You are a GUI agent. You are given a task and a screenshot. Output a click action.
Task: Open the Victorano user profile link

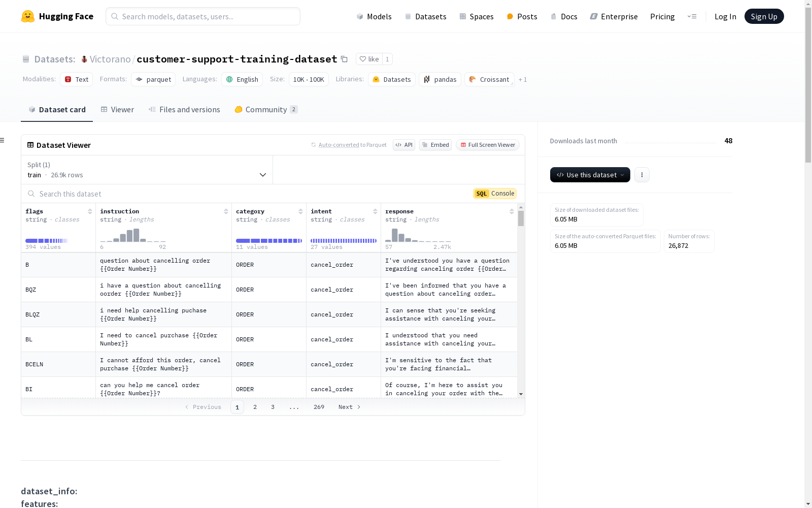point(110,59)
